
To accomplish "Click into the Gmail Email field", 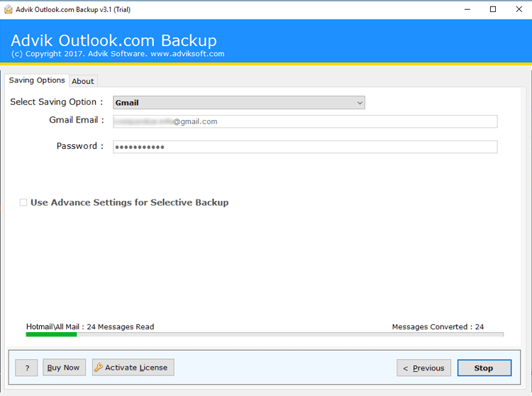I will [x=305, y=121].
